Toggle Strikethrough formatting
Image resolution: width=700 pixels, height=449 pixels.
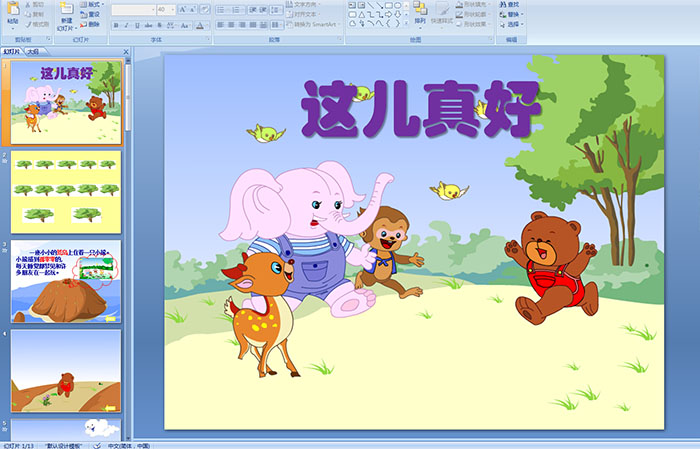tap(148, 25)
